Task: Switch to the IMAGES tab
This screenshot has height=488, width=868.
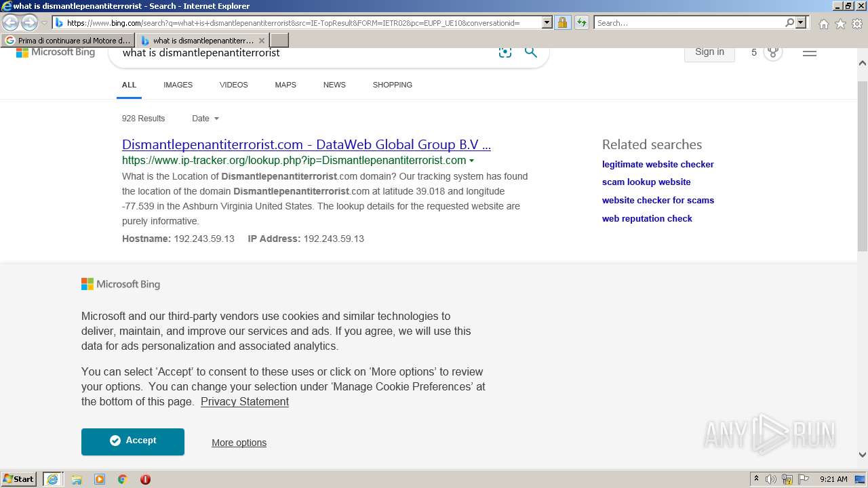Action: [178, 85]
